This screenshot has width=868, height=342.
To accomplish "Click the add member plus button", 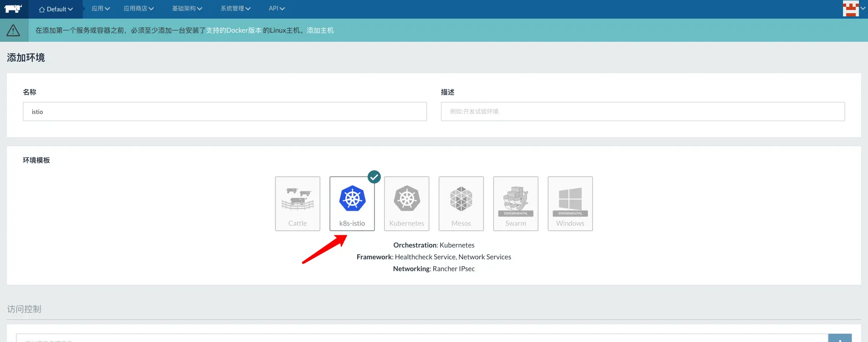I will pos(840,338).
